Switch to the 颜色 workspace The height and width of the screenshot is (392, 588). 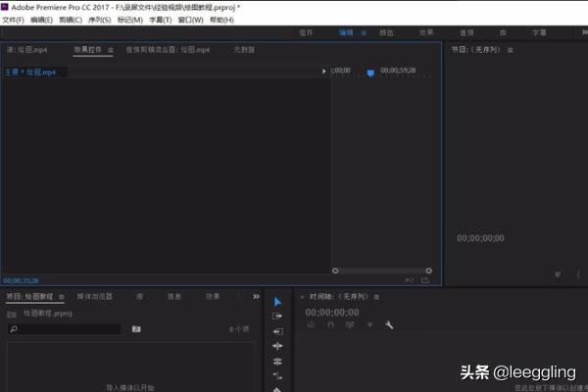pyautogui.click(x=386, y=33)
